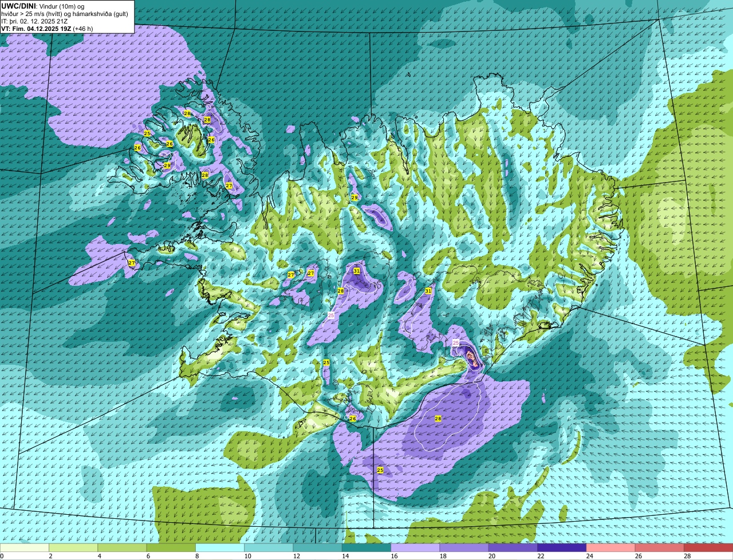Click the 0–2 m/s palest yellow legend swatch

[25, 548]
